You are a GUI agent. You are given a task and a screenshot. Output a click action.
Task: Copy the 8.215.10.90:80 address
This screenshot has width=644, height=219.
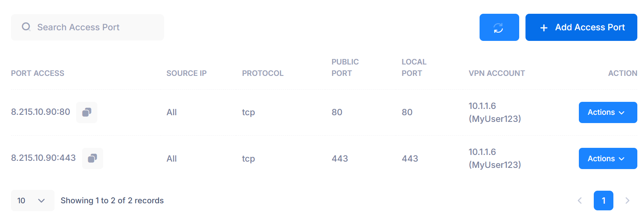tap(87, 112)
